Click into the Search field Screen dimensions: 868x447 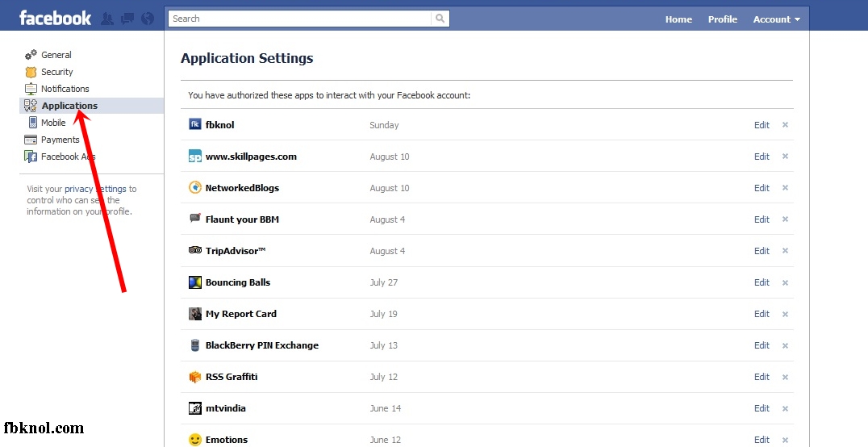[299, 19]
